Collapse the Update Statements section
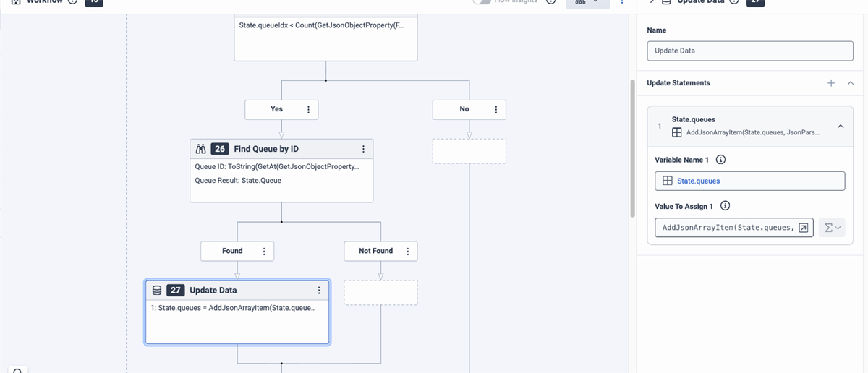Image resolution: width=868 pixels, height=373 pixels. click(x=850, y=83)
